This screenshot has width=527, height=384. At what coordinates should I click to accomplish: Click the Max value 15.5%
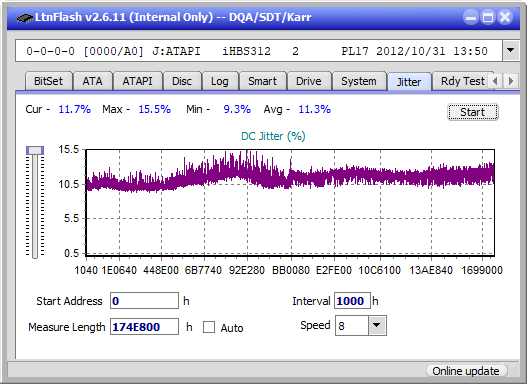tap(155, 109)
